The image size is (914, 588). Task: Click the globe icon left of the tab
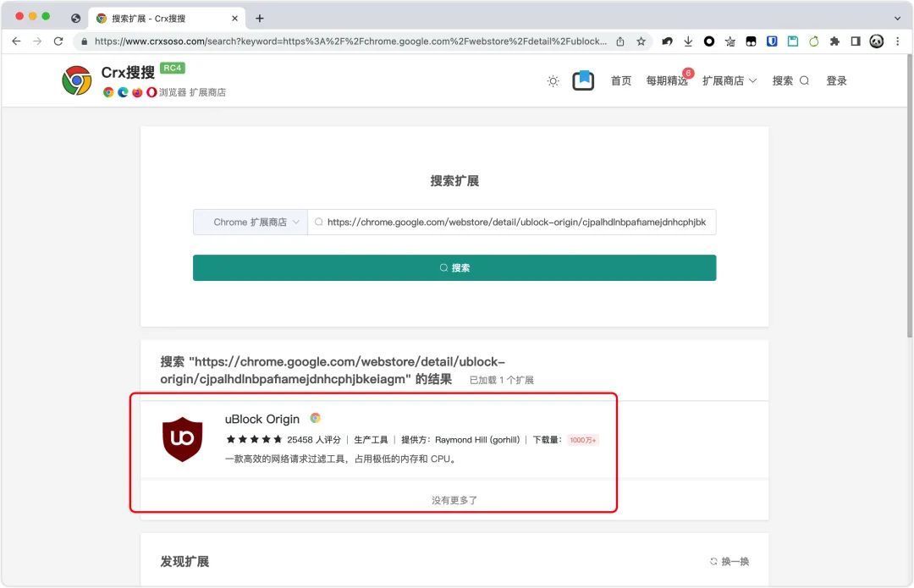tap(76, 19)
